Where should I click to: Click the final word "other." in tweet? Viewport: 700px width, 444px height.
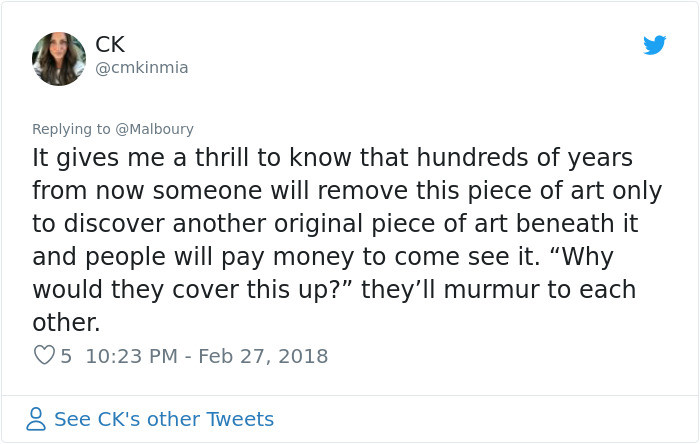pos(66,322)
